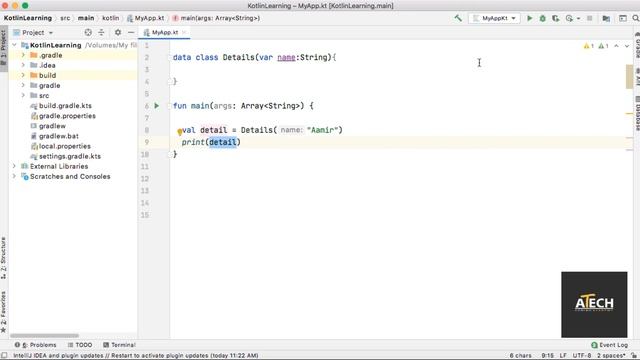Open the TODO tool window
Screen dimensions: 640x360
click(80, 345)
